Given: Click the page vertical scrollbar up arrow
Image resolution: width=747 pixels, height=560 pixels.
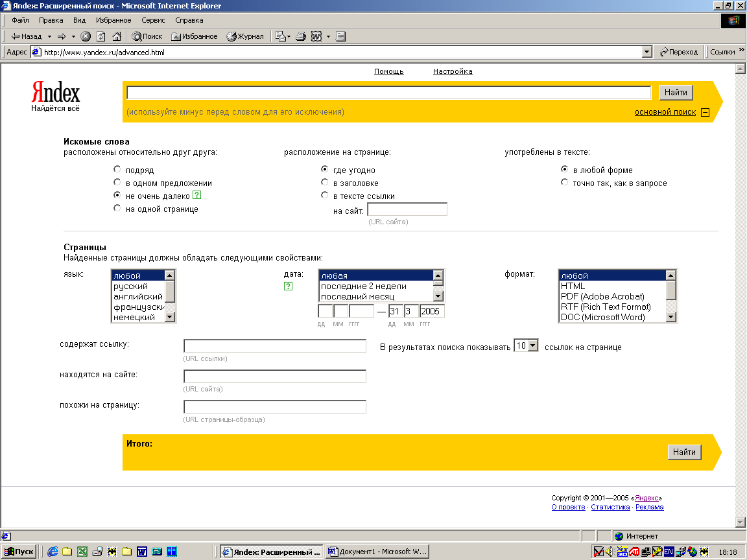Looking at the screenshot, I should point(741,69).
